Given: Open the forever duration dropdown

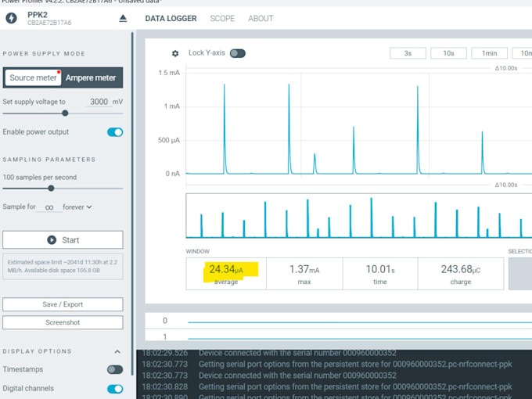Looking at the screenshot, I should (x=77, y=207).
